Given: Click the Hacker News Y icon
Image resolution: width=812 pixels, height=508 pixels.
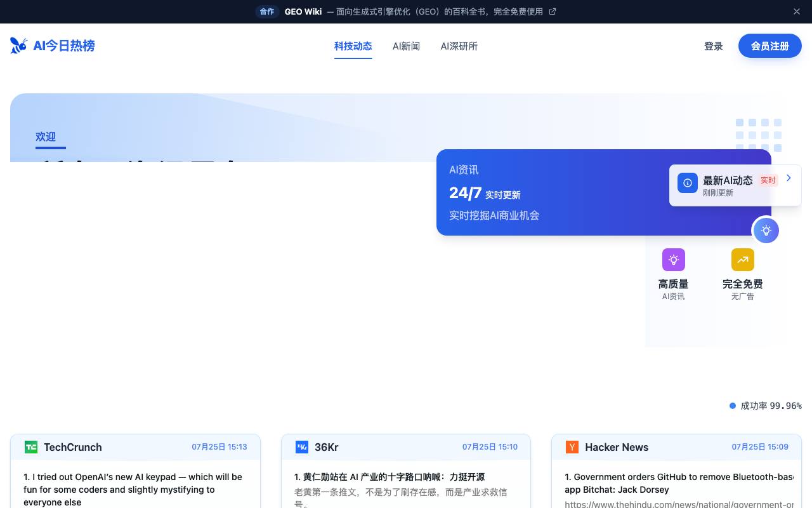Looking at the screenshot, I should 572,447.
